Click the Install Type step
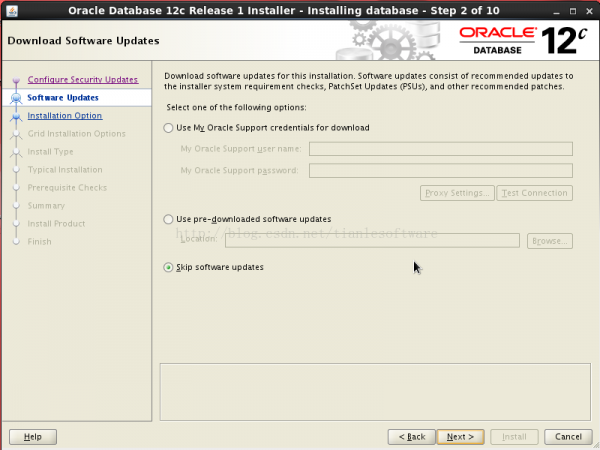The width and height of the screenshot is (600, 450). (50, 152)
